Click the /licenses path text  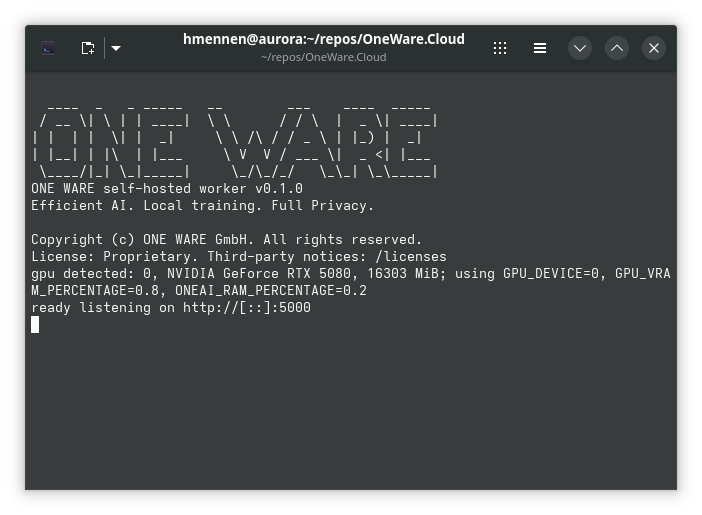click(x=411, y=257)
